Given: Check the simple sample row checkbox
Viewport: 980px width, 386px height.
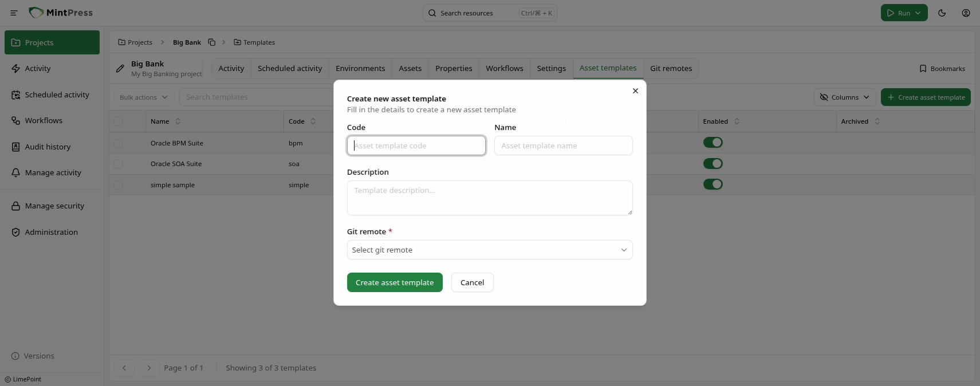Looking at the screenshot, I should pyautogui.click(x=118, y=185).
